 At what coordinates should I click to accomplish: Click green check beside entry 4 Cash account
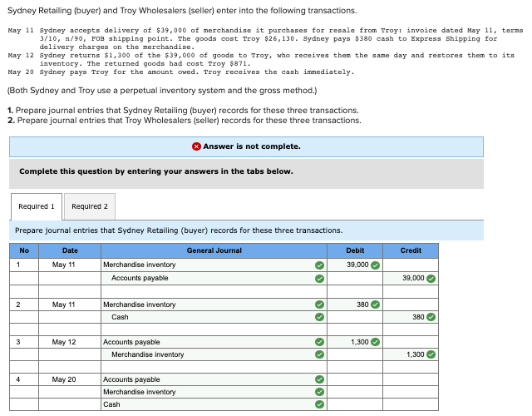tap(319, 404)
